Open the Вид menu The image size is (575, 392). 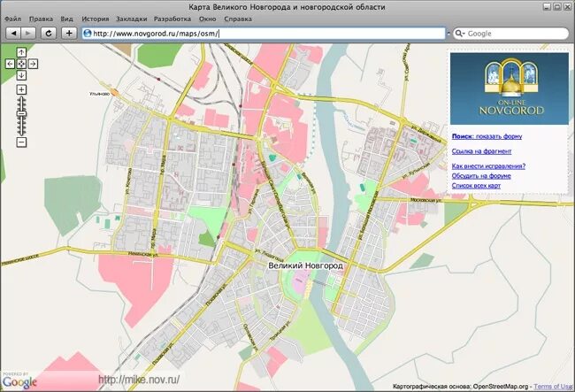click(x=66, y=19)
